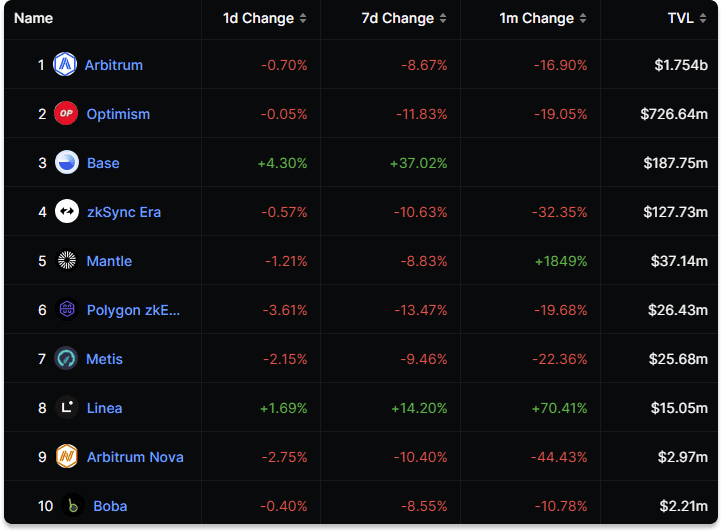Sort table by 7d Change column
Image resolution: width=722 pixels, height=532 pixels.
(x=400, y=18)
